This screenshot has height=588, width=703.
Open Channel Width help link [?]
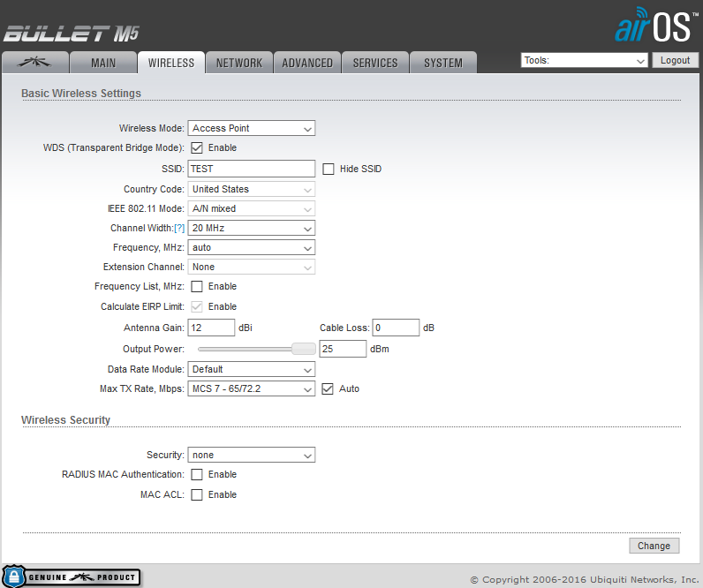pos(179,228)
